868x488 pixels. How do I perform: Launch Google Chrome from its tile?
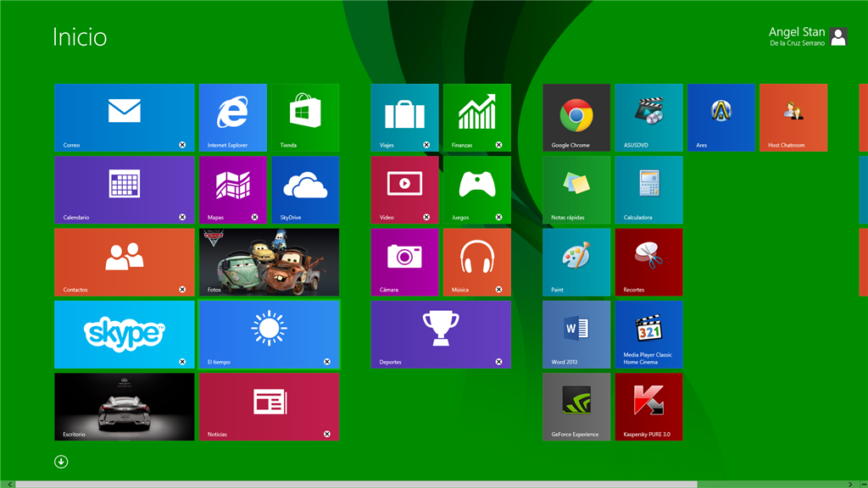tap(576, 117)
